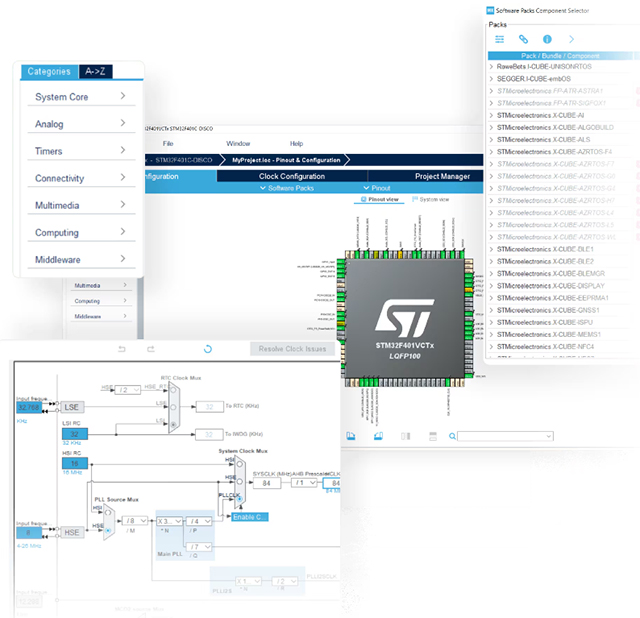The image size is (640, 618).
Task: Expand RoweBots I-CUBE-UNISONRTOS pack
Action: tap(491, 66)
